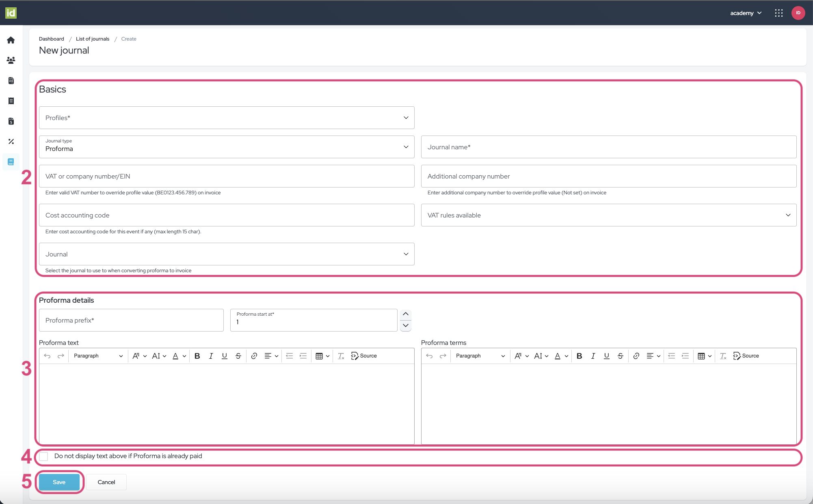Click the Home icon in the sidebar
The height and width of the screenshot is (504, 813).
click(11, 40)
